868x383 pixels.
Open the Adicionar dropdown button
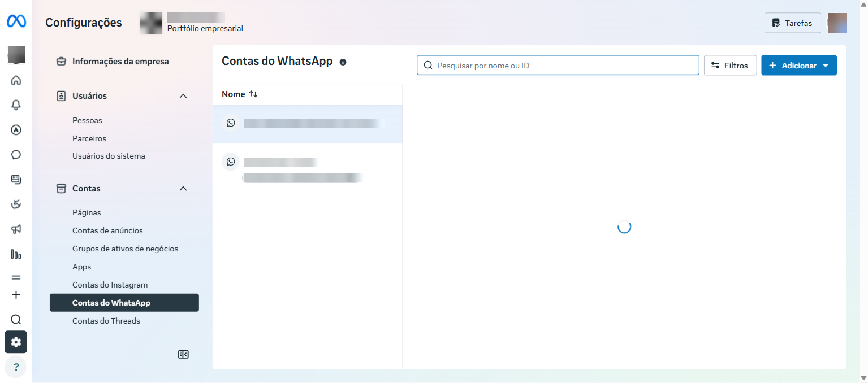click(x=799, y=66)
